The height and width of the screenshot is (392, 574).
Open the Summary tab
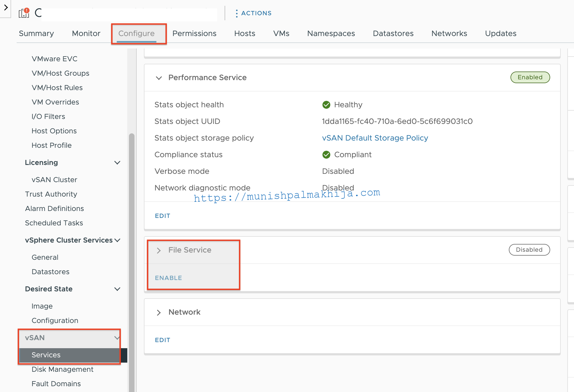[36, 34]
